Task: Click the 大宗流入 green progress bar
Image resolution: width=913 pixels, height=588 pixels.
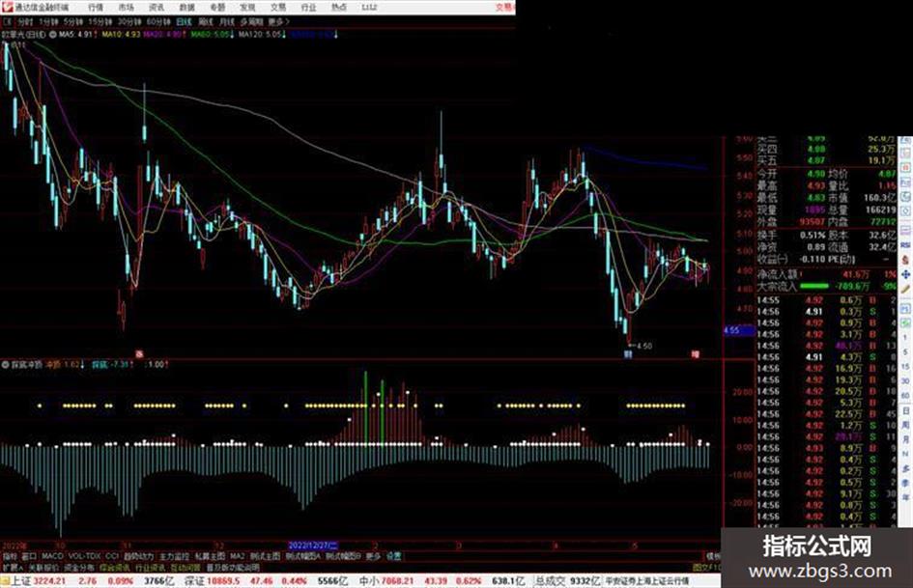Action: click(814, 286)
